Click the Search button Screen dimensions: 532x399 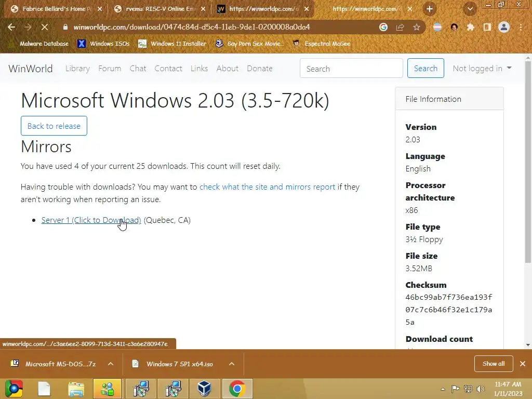[425, 68]
